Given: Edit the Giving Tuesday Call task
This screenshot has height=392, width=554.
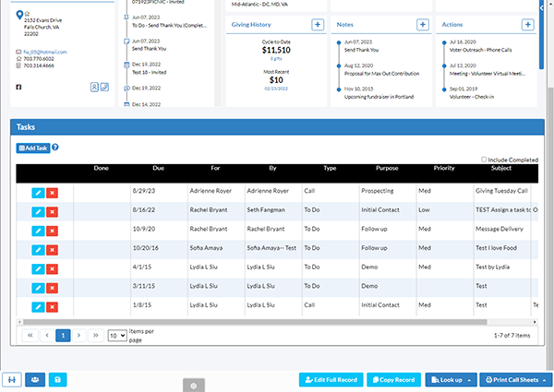Looking at the screenshot, I should point(38,193).
